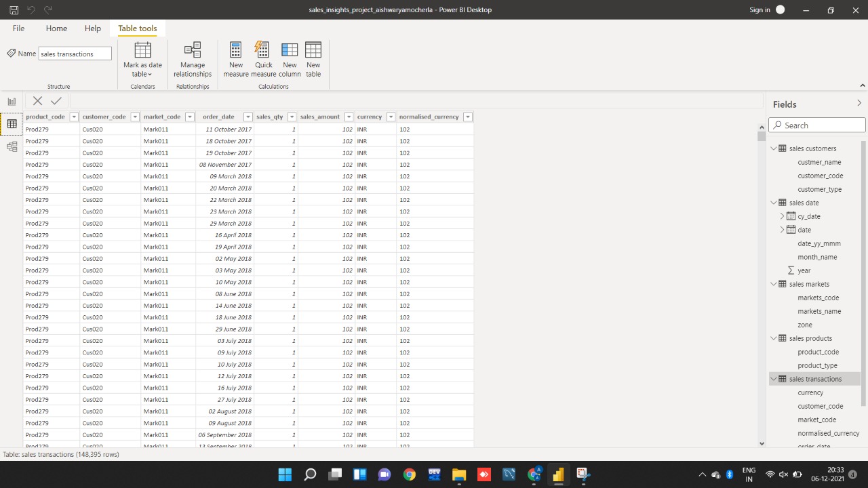Viewport: 868px width, 488px height.
Task: Open the product_code column filter dropdown
Action: click(73, 117)
